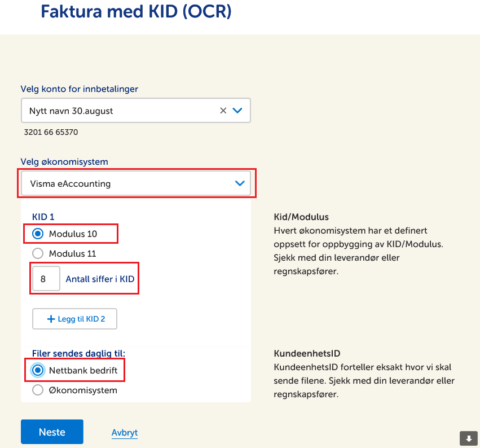
Task: Click the Velg konto for innbetalinger label
Action: click(x=80, y=89)
